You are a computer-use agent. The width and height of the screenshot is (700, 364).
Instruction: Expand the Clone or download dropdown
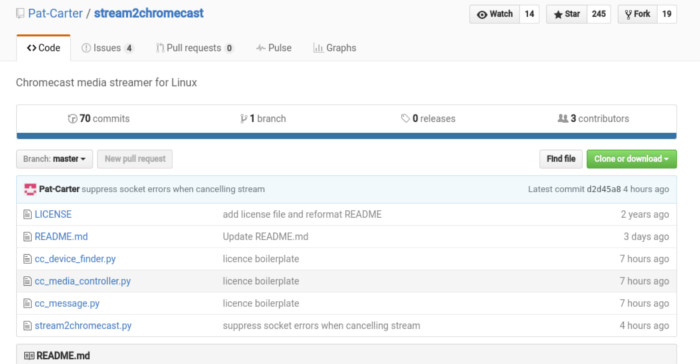pyautogui.click(x=631, y=159)
